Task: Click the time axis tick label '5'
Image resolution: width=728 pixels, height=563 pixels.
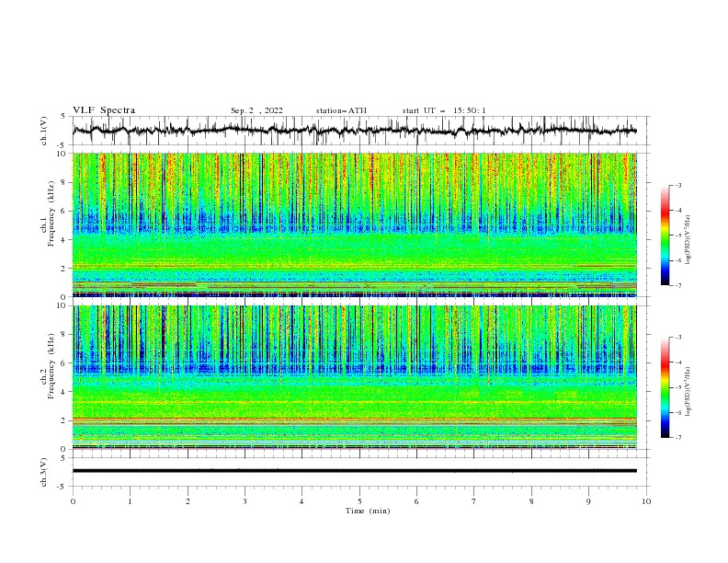Action: [359, 501]
